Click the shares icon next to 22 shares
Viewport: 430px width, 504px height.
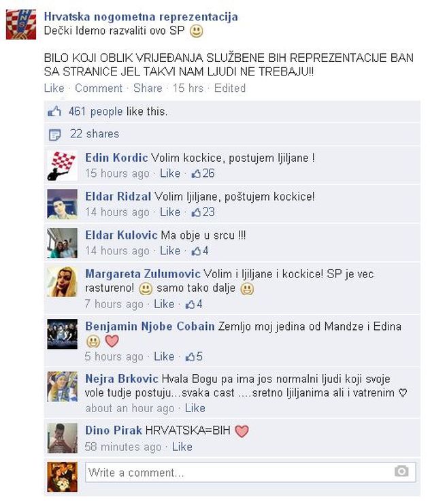54,135
